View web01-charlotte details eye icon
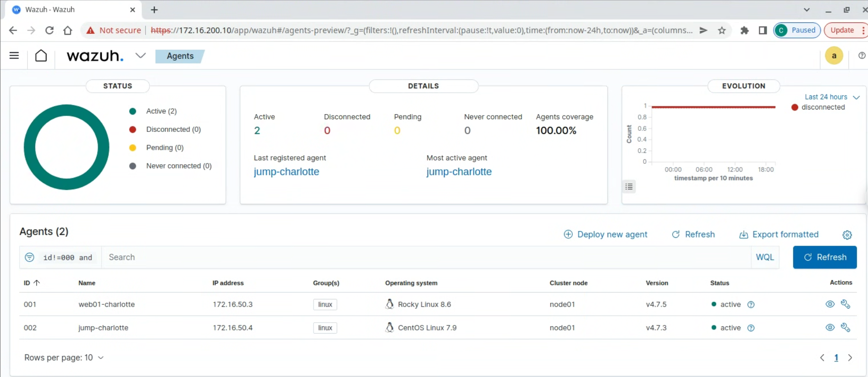This screenshot has height=377, width=868. (x=830, y=304)
